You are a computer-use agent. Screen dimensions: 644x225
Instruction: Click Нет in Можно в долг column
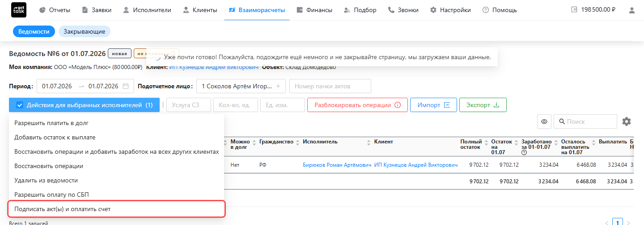[x=235, y=165]
